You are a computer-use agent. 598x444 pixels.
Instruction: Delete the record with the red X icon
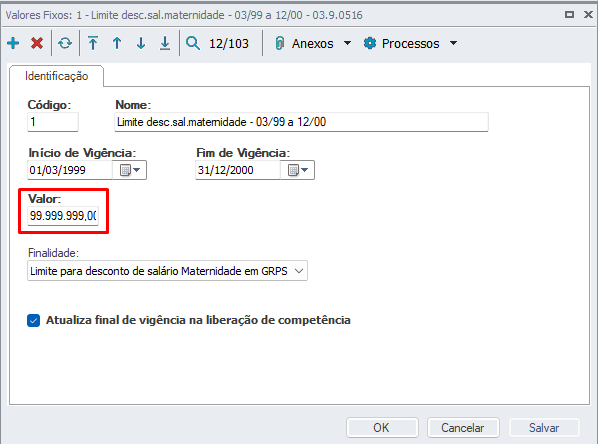coord(37,43)
